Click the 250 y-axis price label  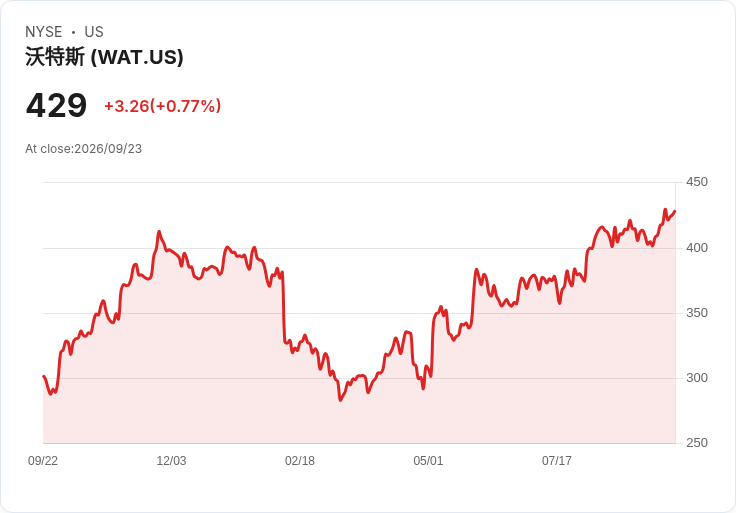pyautogui.click(x=697, y=443)
